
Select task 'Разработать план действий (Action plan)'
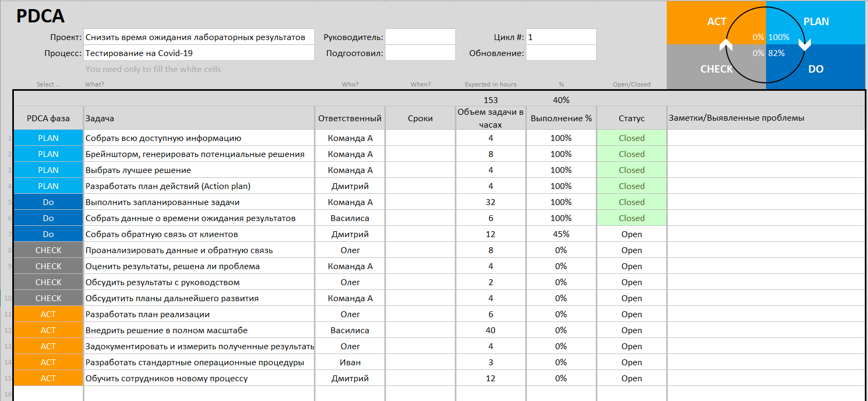(x=199, y=186)
